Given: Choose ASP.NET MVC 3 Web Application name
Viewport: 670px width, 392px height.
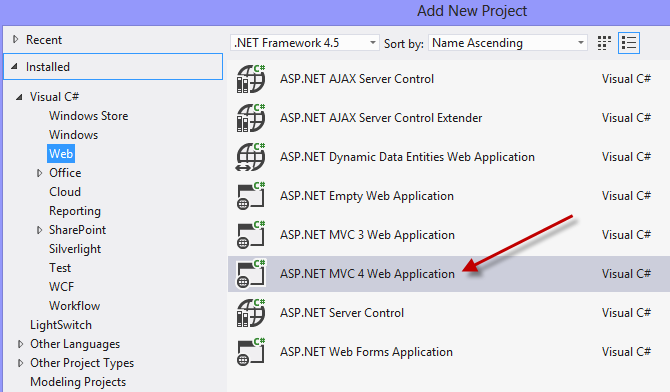Looking at the screenshot, I should pyautogui.click(x=367, y=235).
